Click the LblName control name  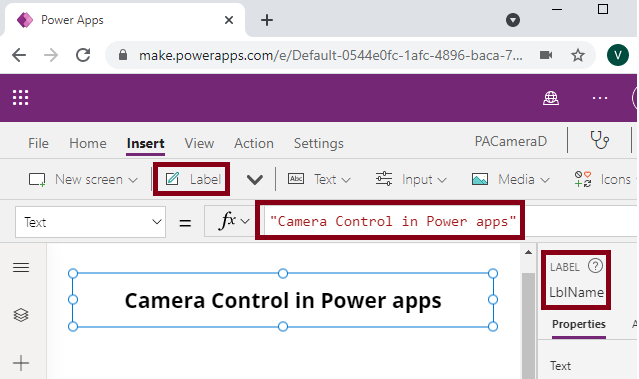pyautogui.click(x=576, y=293)
